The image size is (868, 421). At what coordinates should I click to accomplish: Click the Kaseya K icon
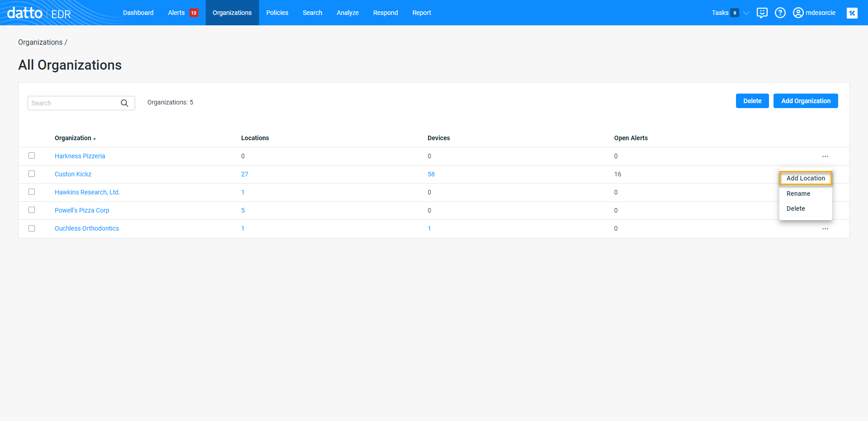pos(852,13)
